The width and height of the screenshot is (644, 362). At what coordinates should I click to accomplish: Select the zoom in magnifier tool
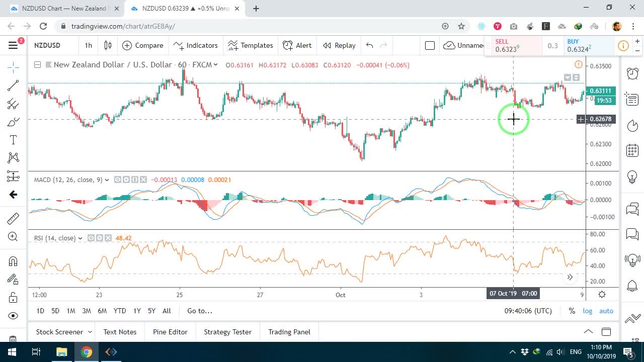point(13,237)
